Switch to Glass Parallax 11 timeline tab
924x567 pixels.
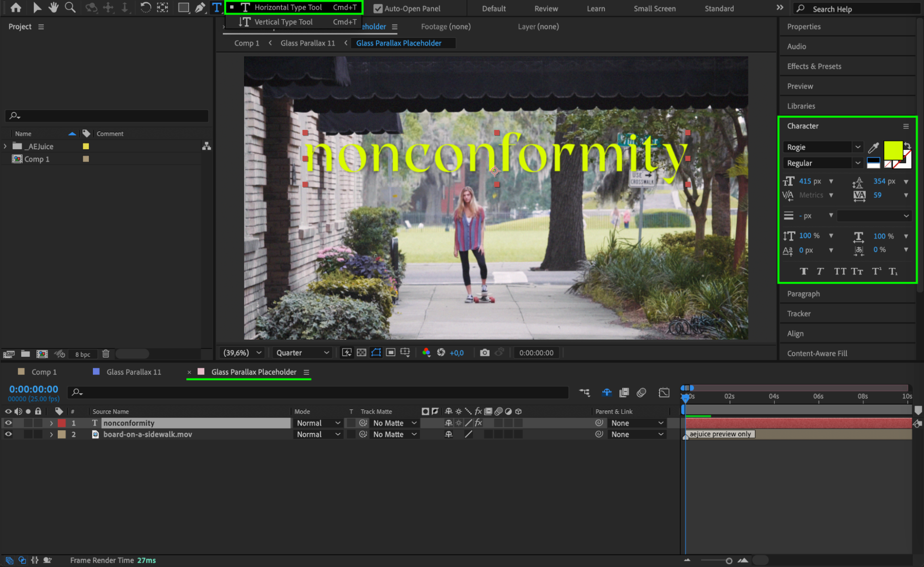[134, 372]
